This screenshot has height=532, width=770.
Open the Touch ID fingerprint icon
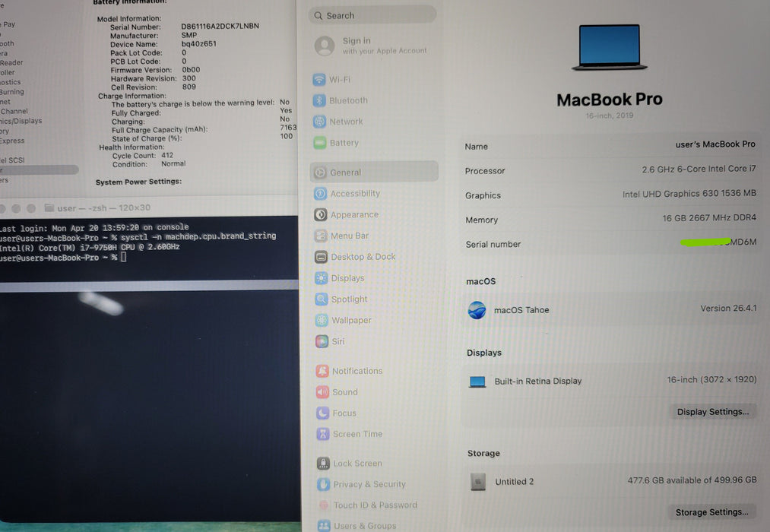click(324, 505)
